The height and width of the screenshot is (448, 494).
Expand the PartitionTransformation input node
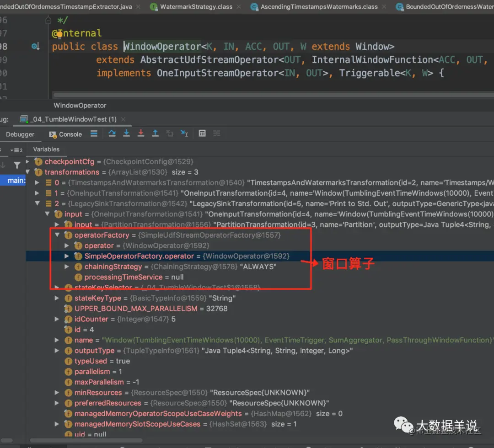pos(57,224)
